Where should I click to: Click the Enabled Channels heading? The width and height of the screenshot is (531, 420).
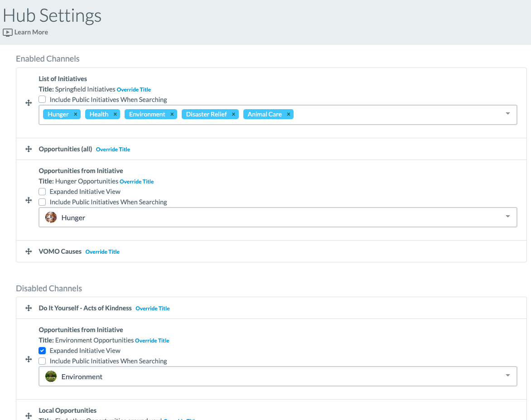(48, 59)
